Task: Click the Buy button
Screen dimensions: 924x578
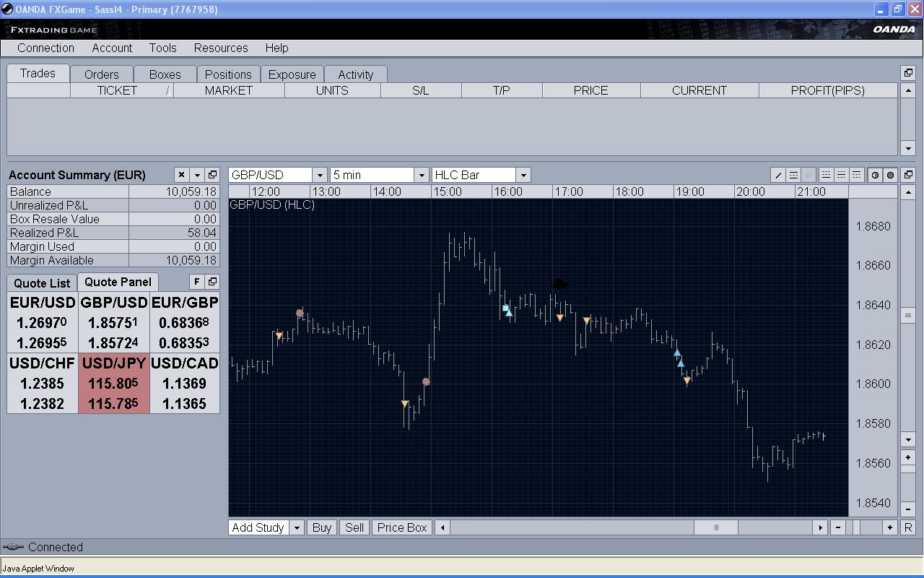Action: click(322, 527)
